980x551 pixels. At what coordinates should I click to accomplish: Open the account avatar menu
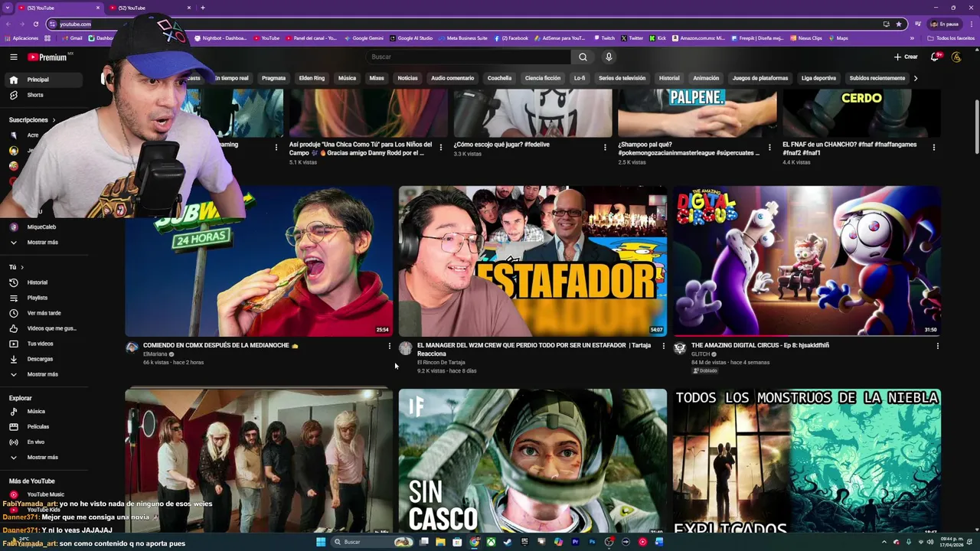coord(956,57)
